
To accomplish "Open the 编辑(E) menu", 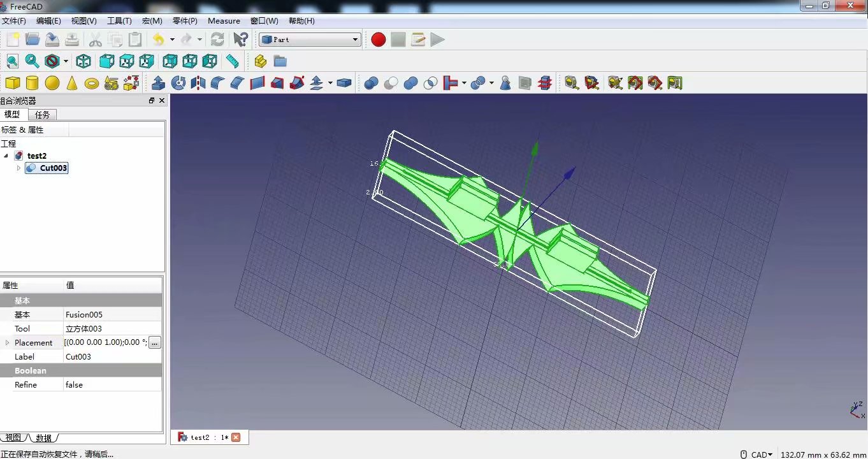I will click(48, 21).
